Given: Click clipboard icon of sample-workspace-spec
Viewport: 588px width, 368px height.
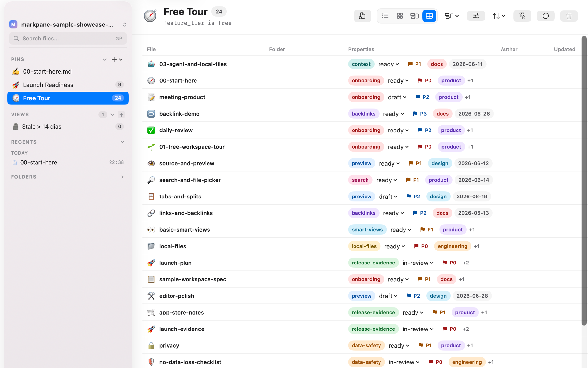Looking at the screenshot, I should pos(151,279).
